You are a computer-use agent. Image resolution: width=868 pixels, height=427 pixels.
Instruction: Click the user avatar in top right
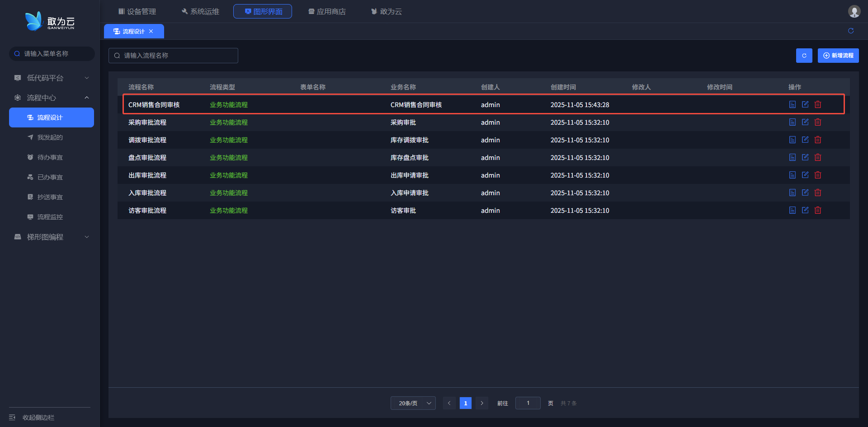[x=854, y=11]
